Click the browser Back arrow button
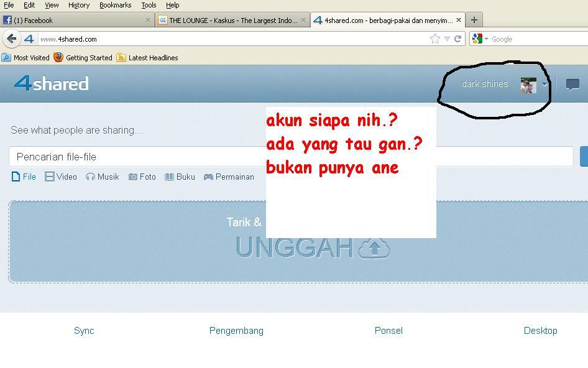Image resolution: width=588 pixels, height=368 pixels. click(x=12, y=39)
